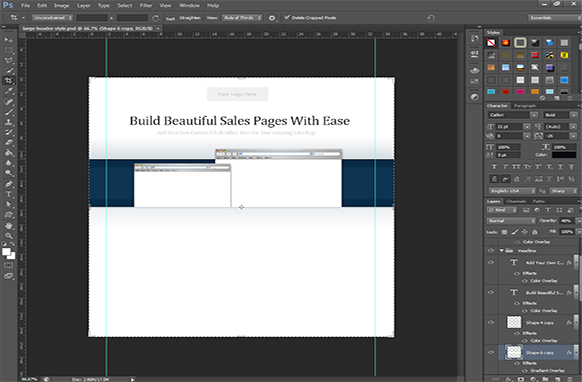
Task: Open the Filter menu
Action: click(x=146, y=6)
